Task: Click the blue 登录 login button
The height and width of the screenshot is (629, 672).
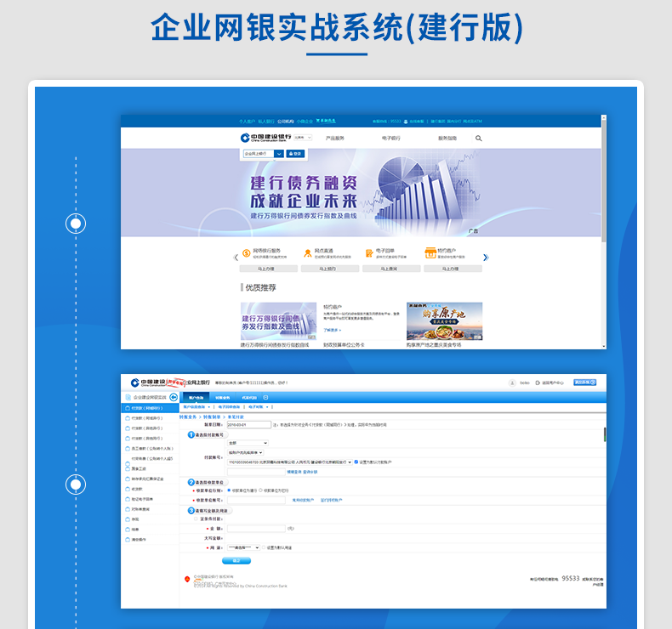Action: click(x=295, y=154)
